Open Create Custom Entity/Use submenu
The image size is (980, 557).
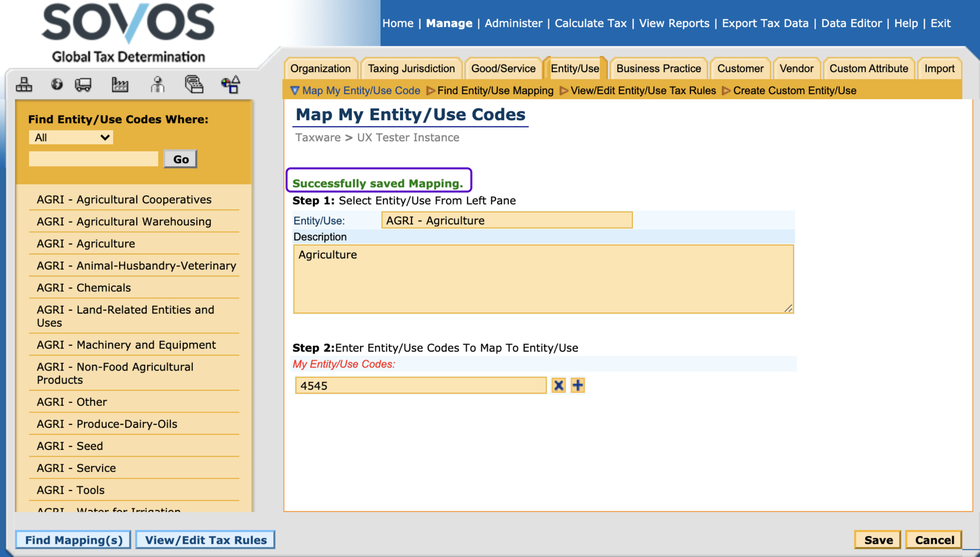(726, 91)
